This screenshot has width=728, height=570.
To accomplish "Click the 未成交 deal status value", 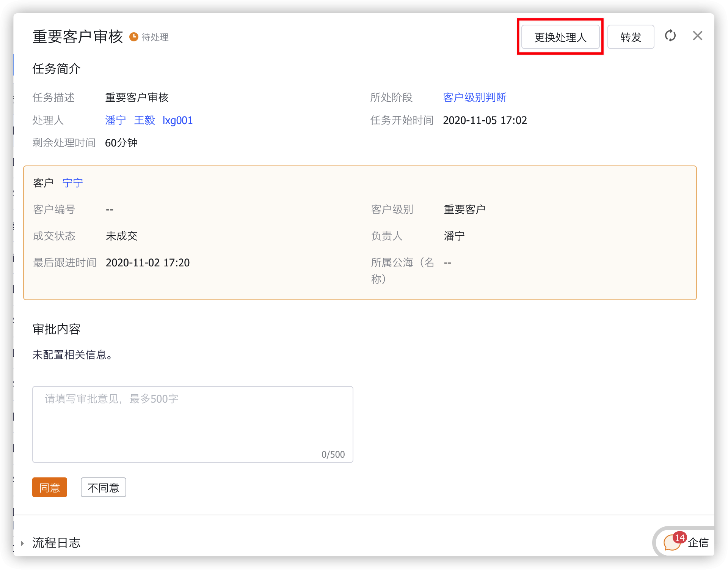I will [x=121, y=236].
